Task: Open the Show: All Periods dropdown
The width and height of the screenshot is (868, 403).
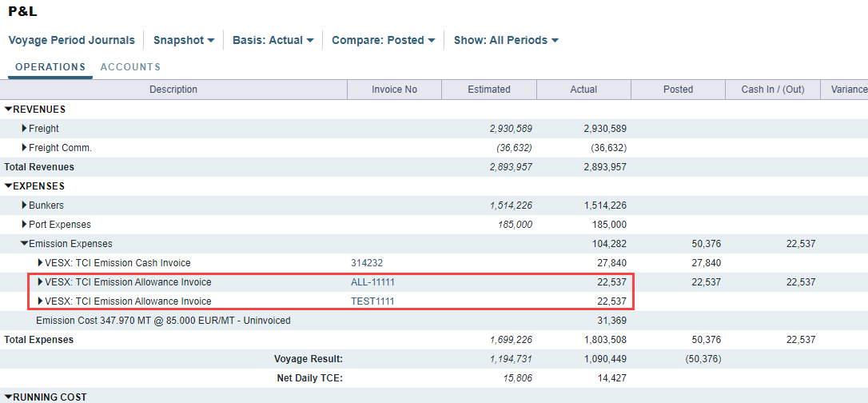Action: 506,40
